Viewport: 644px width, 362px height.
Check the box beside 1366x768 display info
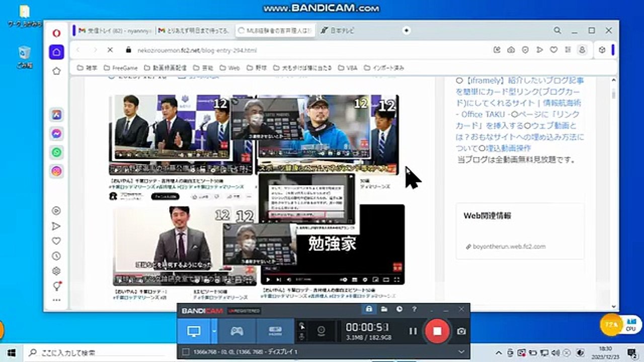click(x=186, y=352)
